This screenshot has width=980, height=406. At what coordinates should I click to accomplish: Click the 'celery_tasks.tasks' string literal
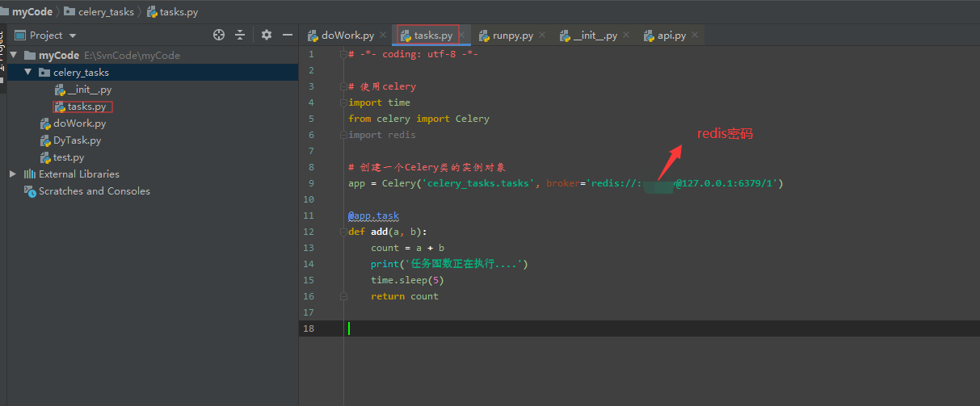tap(478, 183)
